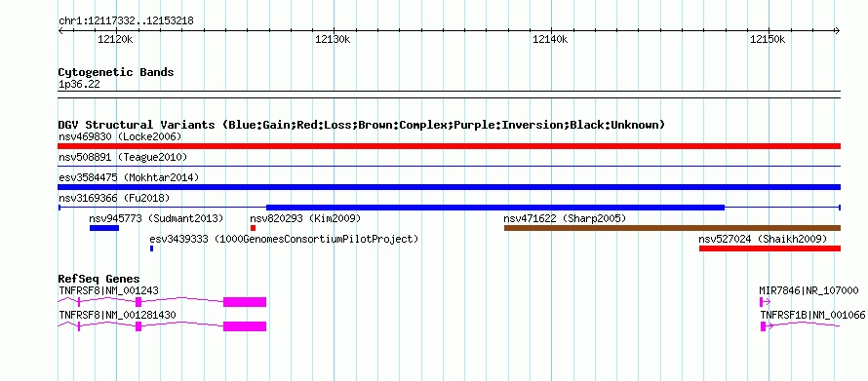Screen dimensions: 868x381
Task: Select the TNFRSF1B gene start exon glyph
Action: coord(764,326)
